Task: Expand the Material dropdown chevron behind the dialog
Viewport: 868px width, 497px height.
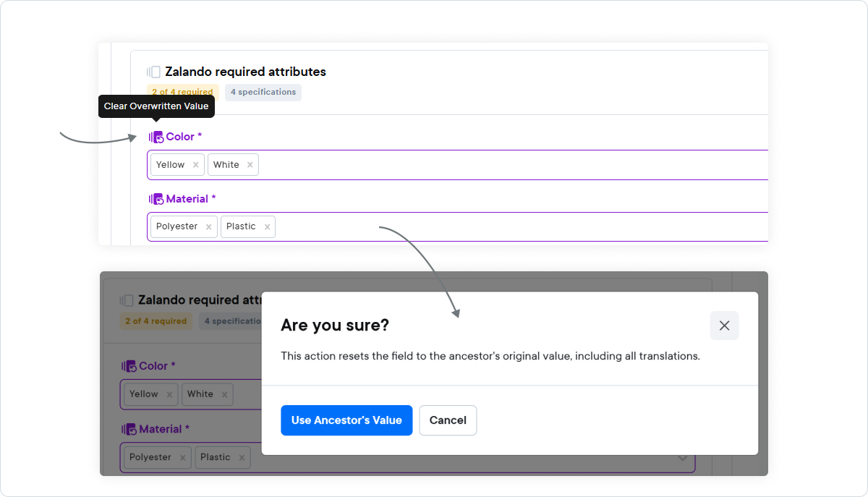Action: coord(682,458)
